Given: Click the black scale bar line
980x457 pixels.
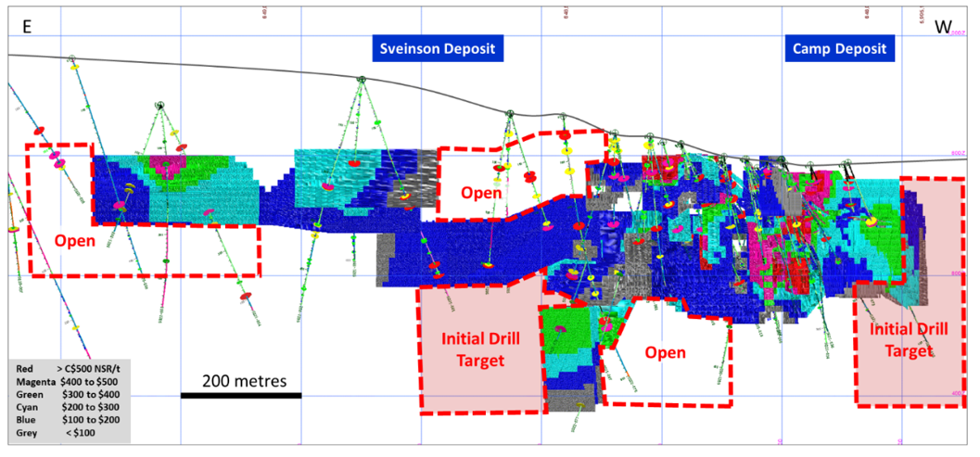Looking at the screenshot, I should coord(240,396).
